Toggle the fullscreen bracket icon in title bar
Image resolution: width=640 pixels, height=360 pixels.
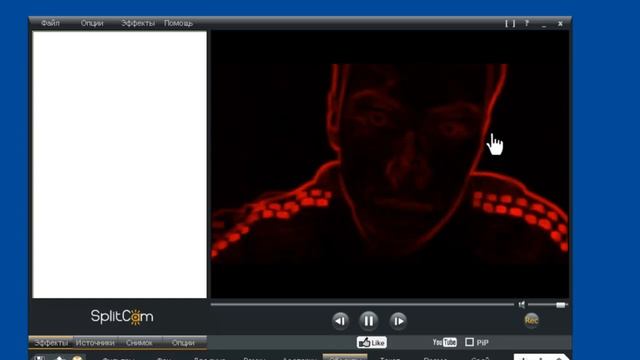click(510, 24)
